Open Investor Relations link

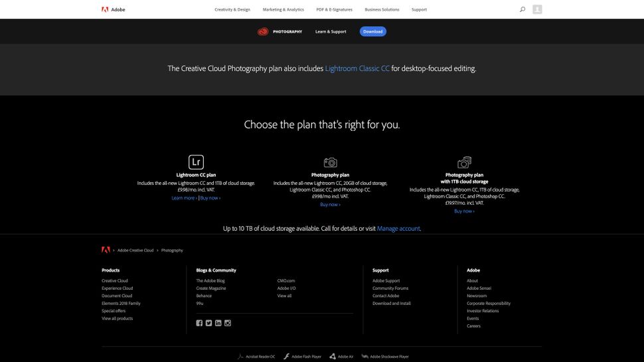[x=483, y=311]
